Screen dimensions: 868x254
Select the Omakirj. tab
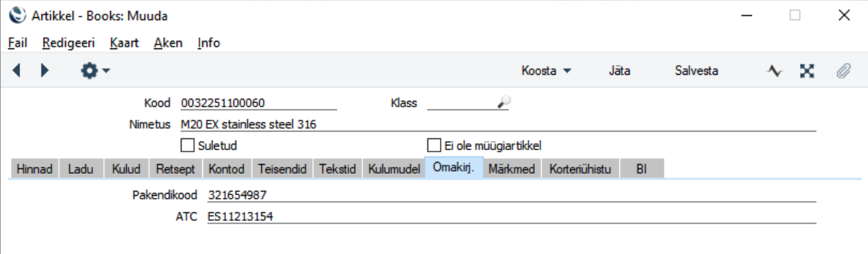454,169
